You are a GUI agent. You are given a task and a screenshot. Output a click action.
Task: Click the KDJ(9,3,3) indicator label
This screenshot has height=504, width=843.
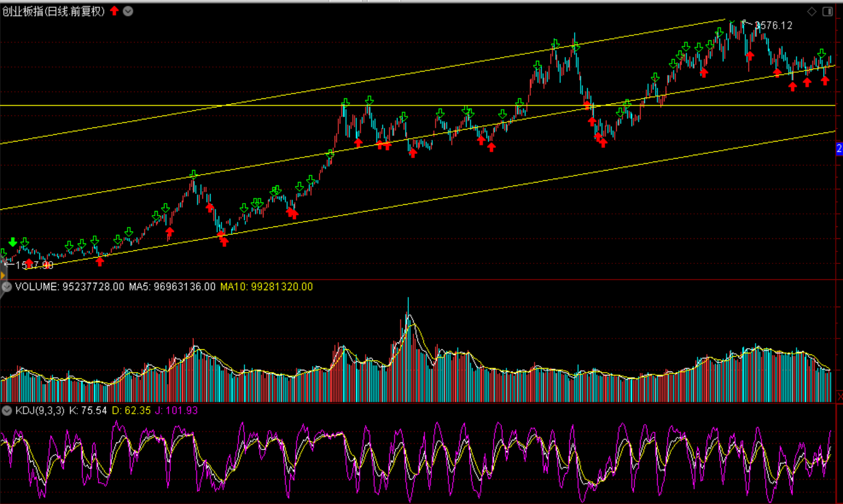[x=40, y=411]
